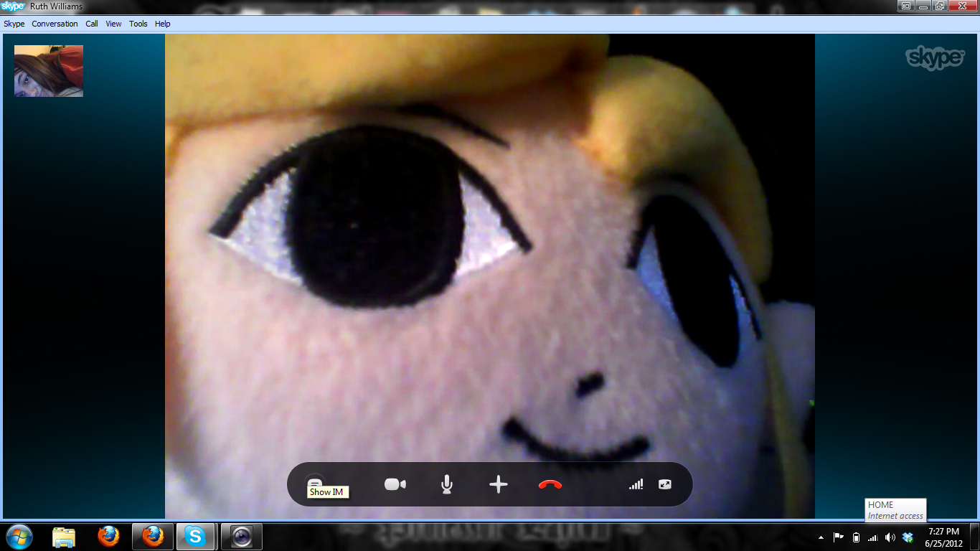The width and height of the screenshot is (980, 551).
Task: Open the Dropbox tray icon
Action: 908,537
